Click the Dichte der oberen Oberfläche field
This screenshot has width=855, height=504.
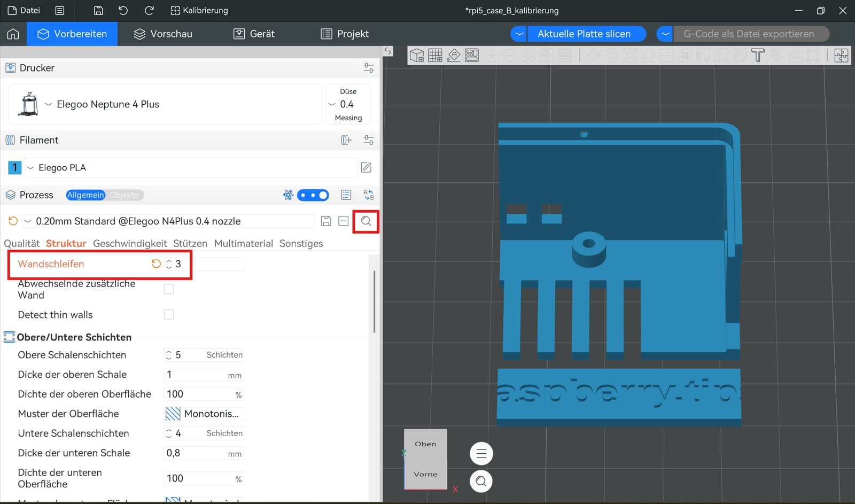[204, 394]
